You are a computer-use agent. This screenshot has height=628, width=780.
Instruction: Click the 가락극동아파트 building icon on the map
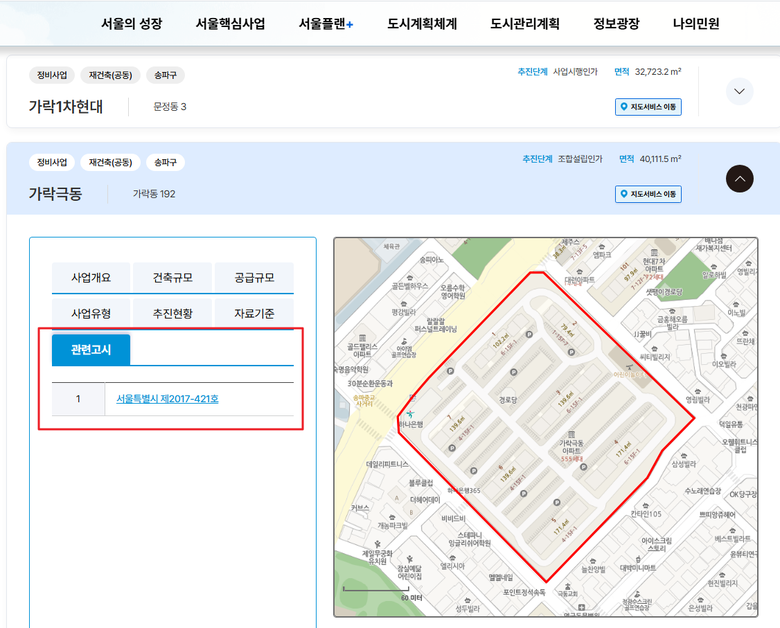point(570,432)
